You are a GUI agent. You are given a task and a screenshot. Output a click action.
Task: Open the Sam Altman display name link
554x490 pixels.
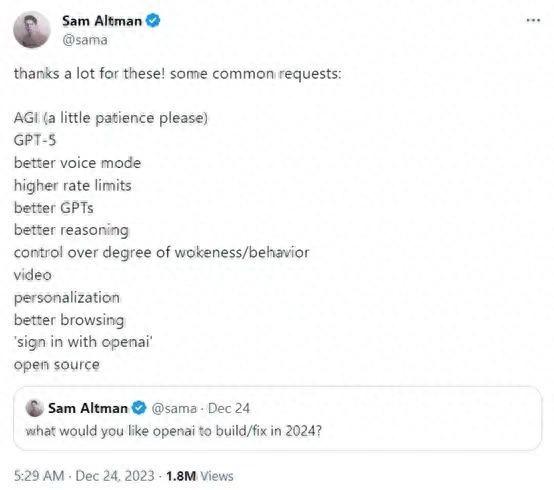click(x=102, y=21)
